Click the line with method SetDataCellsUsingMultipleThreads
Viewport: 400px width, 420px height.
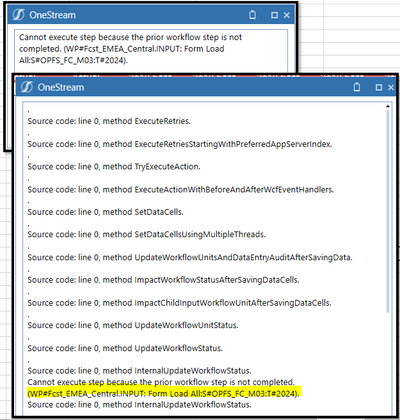point(146,235)
